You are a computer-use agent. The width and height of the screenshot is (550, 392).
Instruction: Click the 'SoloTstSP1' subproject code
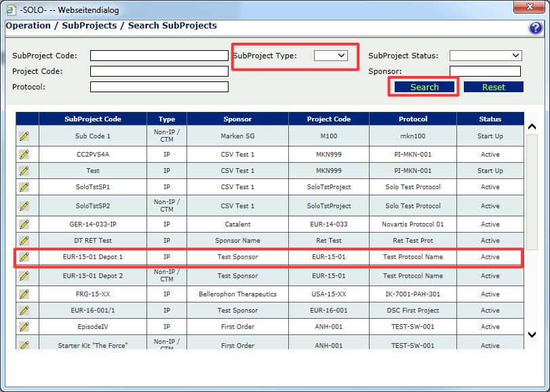point(93,187)
